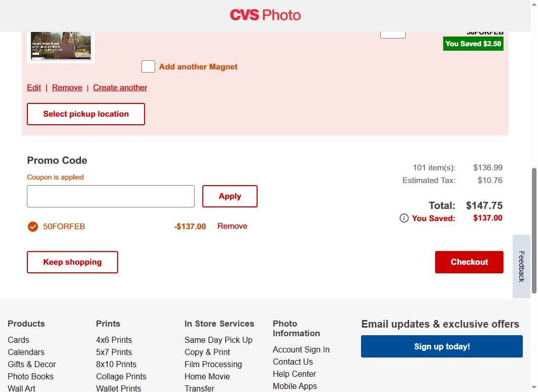
Task: Click the Total $147.75 amount
Action: 484,205
